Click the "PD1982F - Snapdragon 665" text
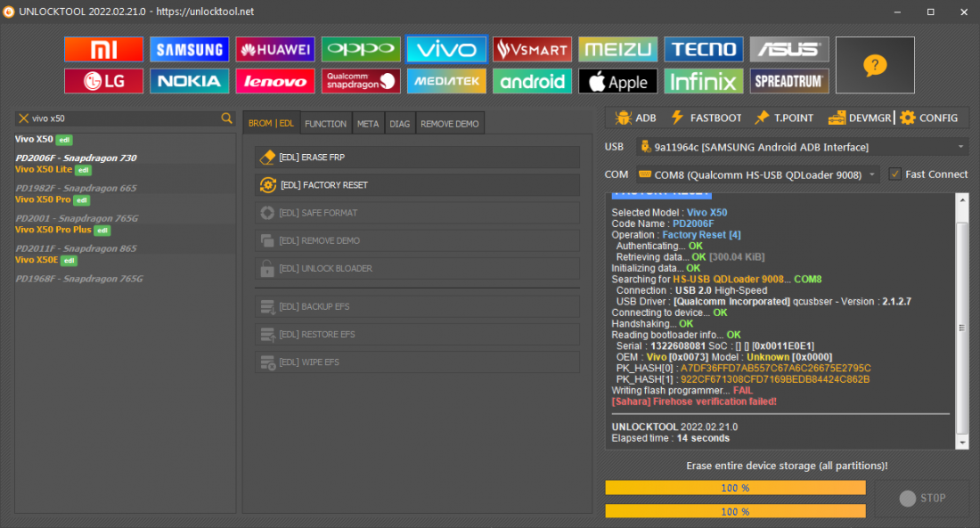 tap(77, 188)
